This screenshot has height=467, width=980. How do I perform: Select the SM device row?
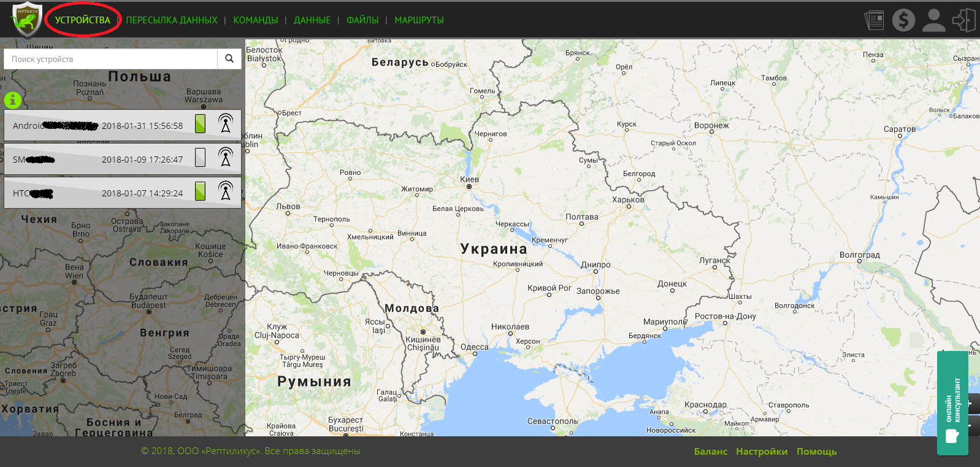pyautogui.click(x=123, y=159)
